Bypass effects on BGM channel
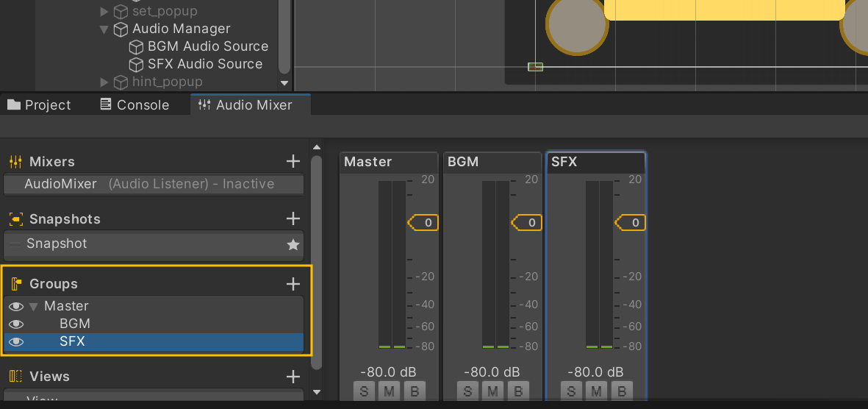The width and height of the screenshot is (868, 409). [x=517, y=391]
